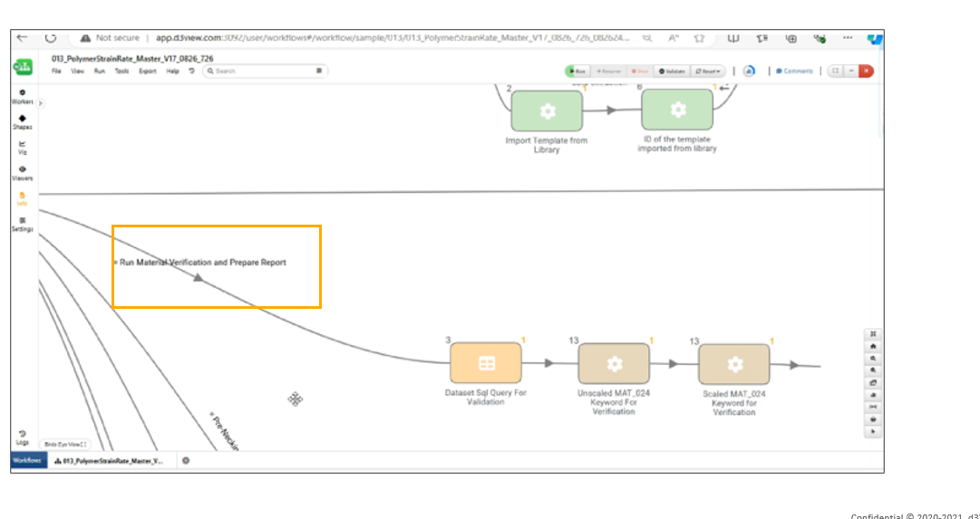Screen dimensions: 980x519
Task: Open the Info sidebar panel
Action: click(23, 199)
